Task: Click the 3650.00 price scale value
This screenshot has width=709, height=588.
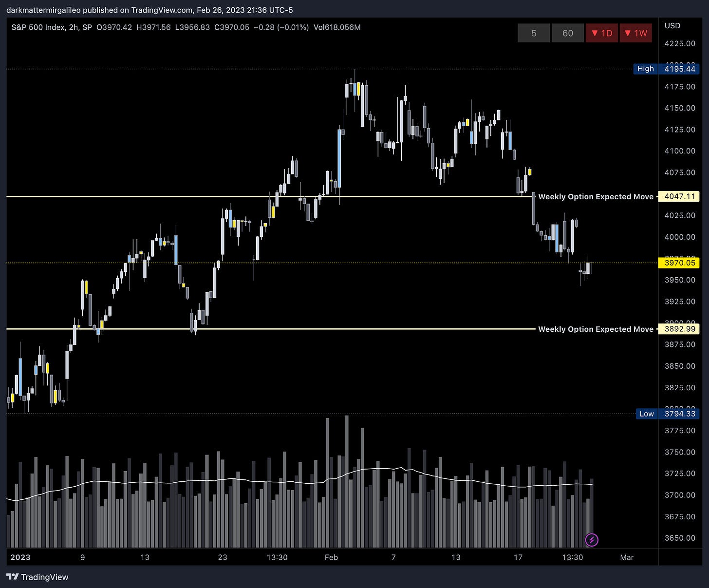Action: 680,538
